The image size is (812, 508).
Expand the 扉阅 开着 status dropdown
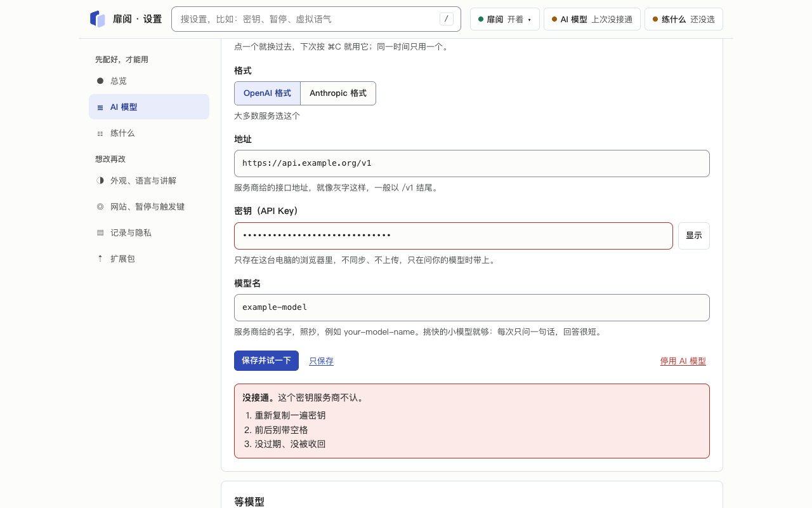[505, 19]
